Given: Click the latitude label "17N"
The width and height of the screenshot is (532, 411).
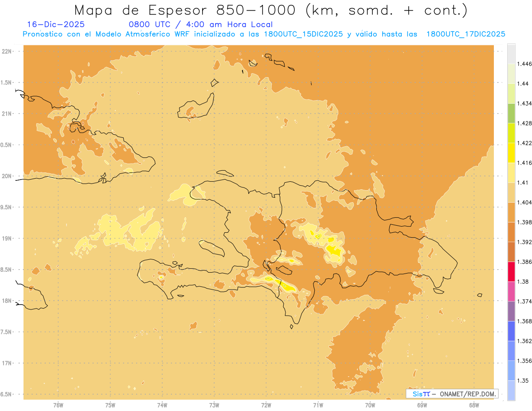Looking at the screenshot, I should [7, 363].
